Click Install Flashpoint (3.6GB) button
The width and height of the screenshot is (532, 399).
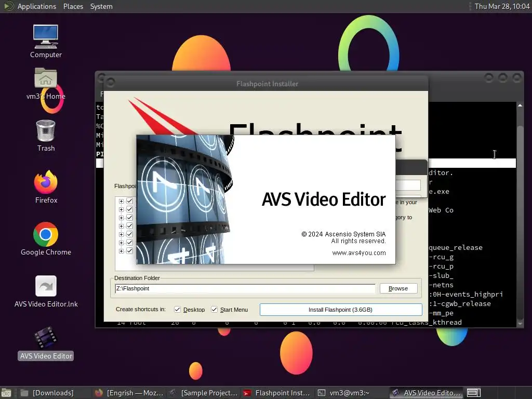341,310
